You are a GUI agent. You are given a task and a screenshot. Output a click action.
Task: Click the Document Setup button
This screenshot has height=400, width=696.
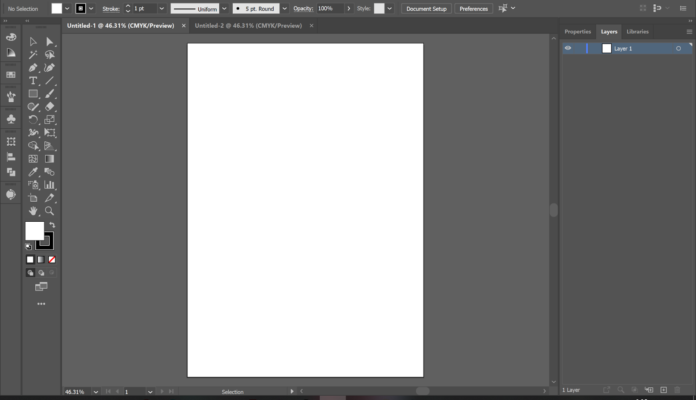tap(426, 8)
